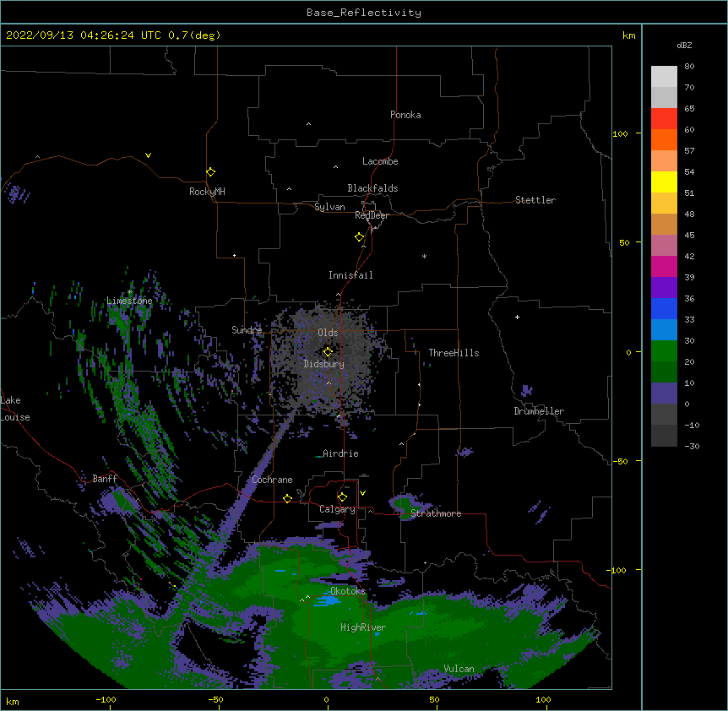Click the Ponoka city label
The width and height of the screenshot is (728, 711).
[x=405, y=115]
